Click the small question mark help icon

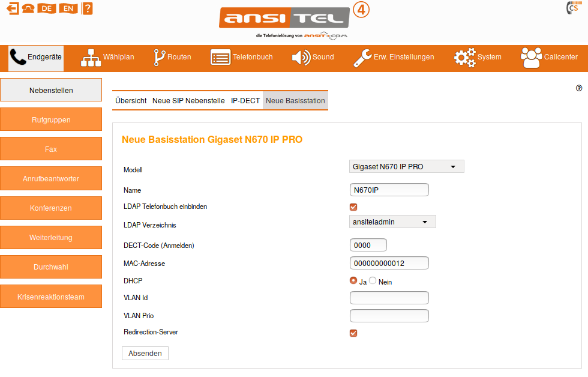[579, 88]
